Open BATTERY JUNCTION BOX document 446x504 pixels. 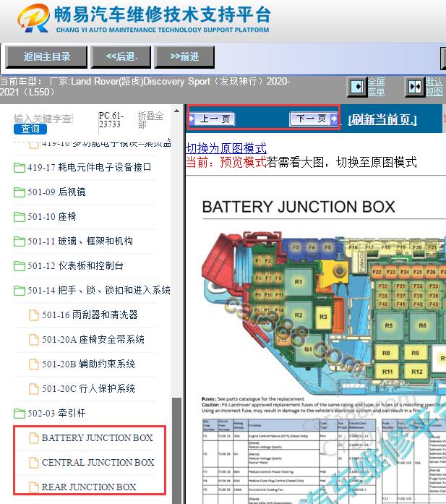(x=98, y=437)
